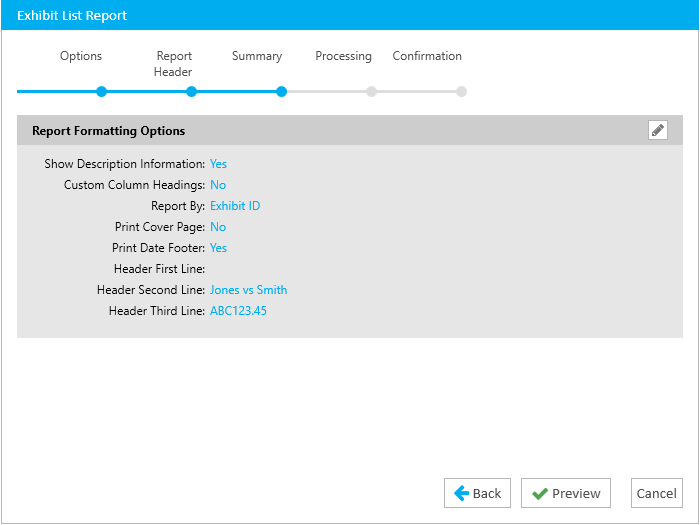This screenshot has width=700, height=525.
Task: Click the Show Description Information Yes value
Action: tap(218, 164)
